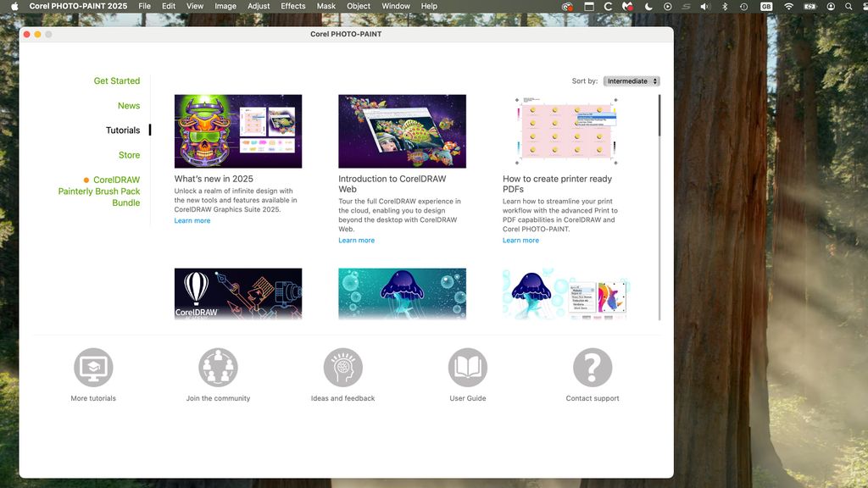Switch to the Get Started section
The image size is (868, 488).
(x=117, y=80)
